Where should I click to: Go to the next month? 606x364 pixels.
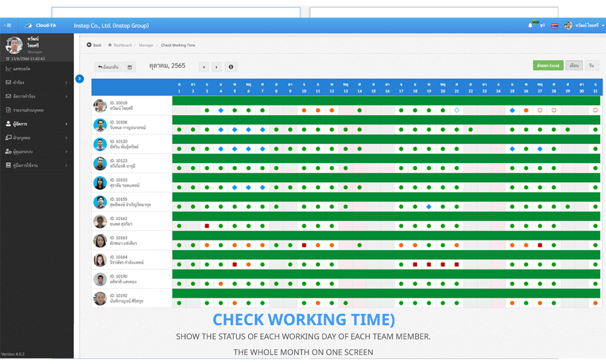(x=216, y=67)
